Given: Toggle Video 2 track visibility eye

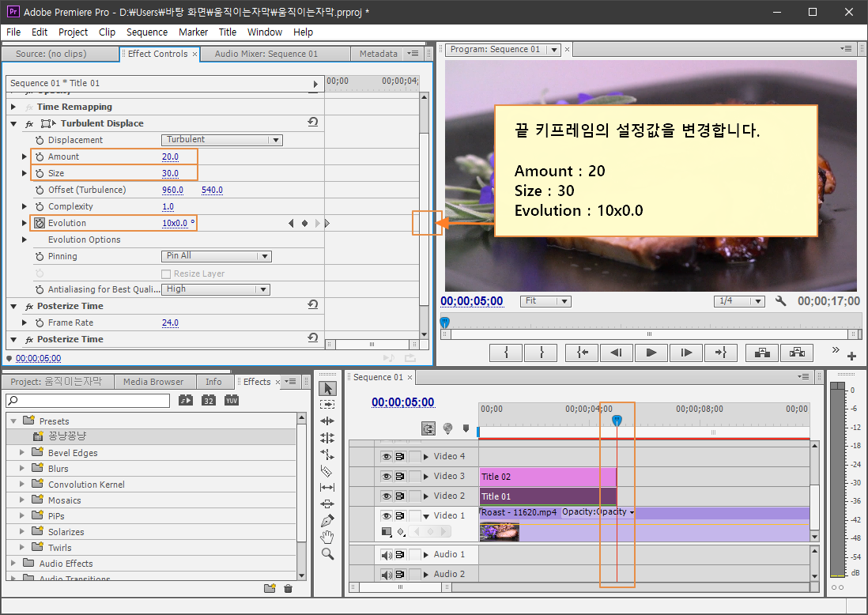Looking at the screenshot, I should pyautogui.click(x=387, y=496).
